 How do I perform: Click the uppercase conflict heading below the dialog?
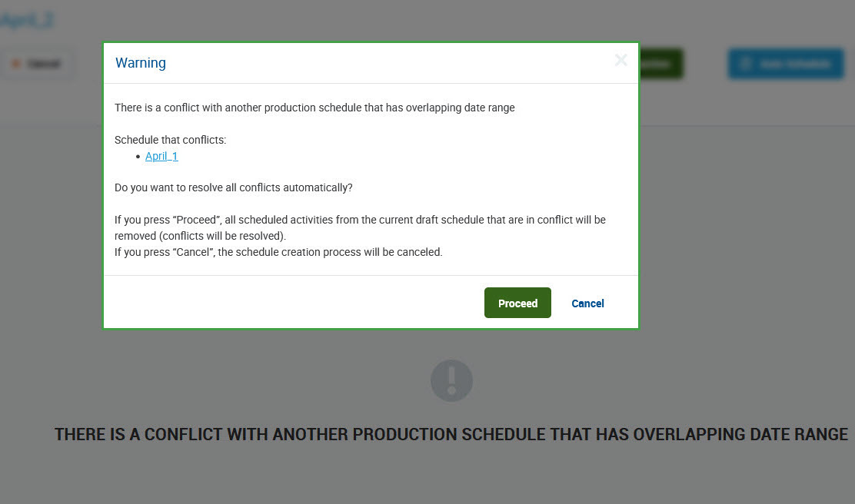(x=451, y=434)
